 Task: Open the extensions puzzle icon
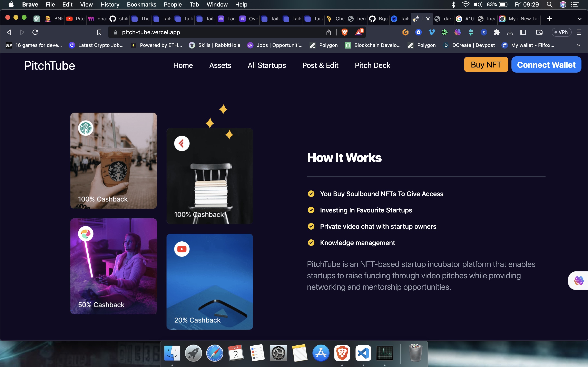point(497,32)
